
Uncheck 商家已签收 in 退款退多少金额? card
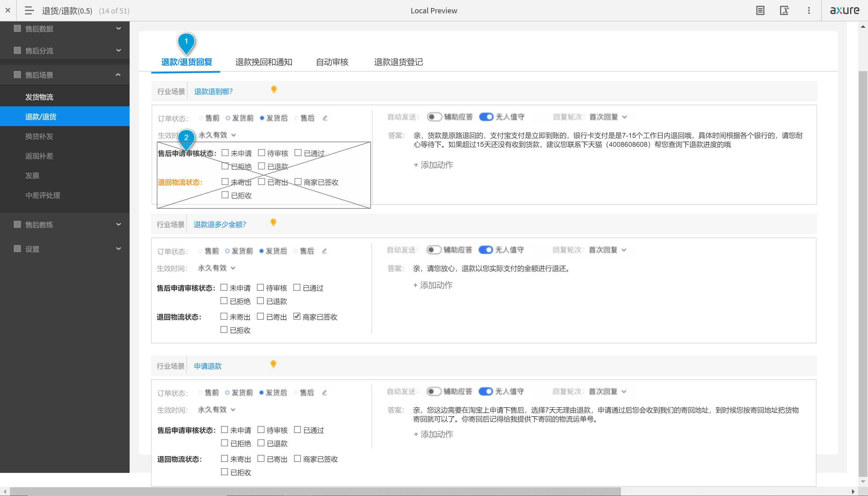(297, 317)
